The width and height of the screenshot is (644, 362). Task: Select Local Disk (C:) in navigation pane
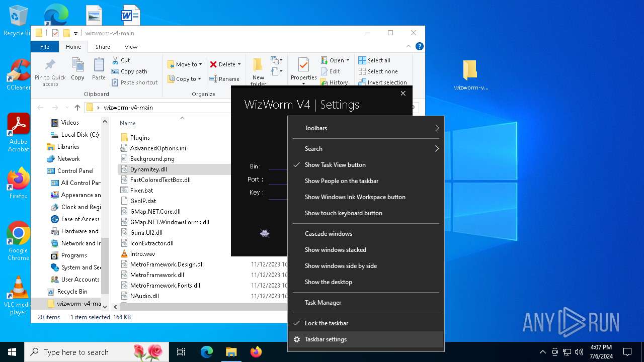[x=79, y=135]
